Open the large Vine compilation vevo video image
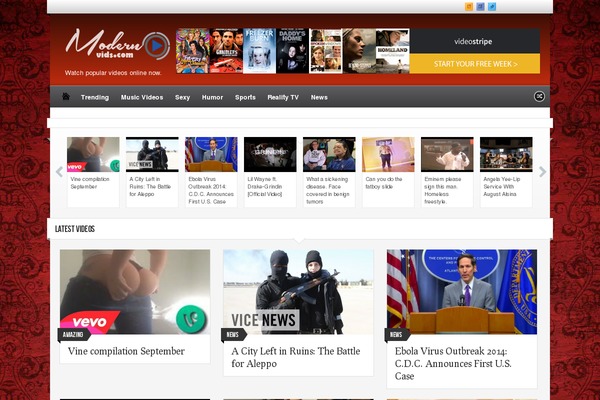This screenshot has height=400, width=600. 135,292
